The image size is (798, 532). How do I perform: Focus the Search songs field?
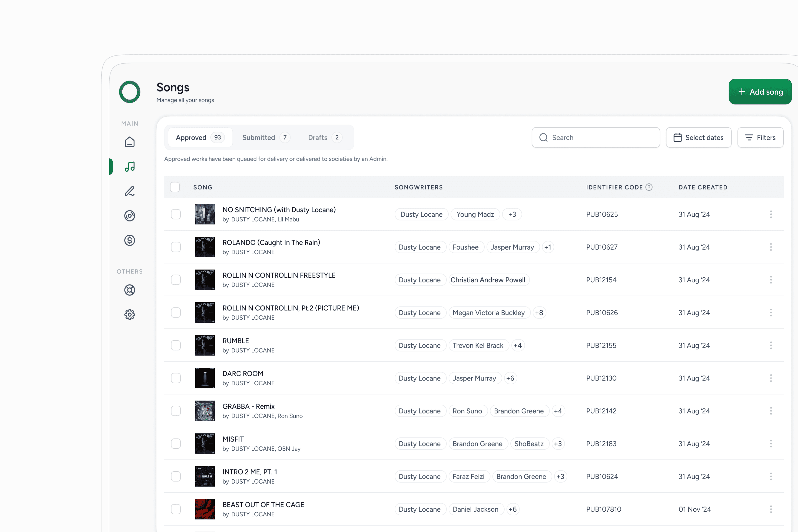click(x=596, y=137)
